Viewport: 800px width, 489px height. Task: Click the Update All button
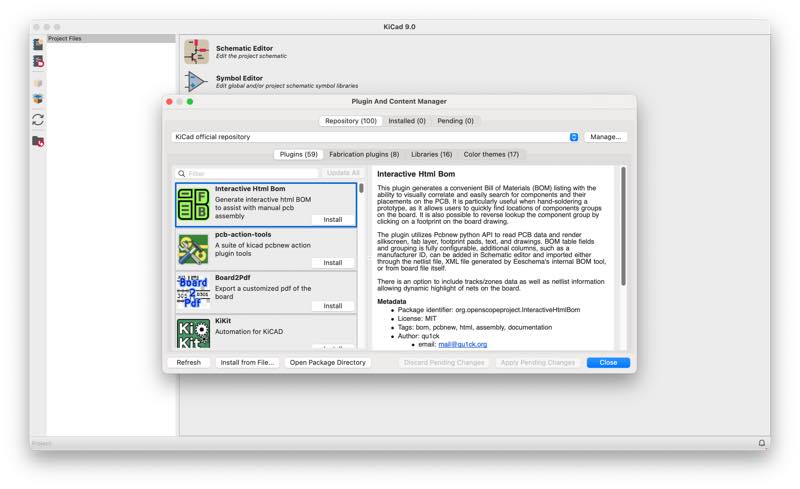pyautogui.click(x=343, y=173)
